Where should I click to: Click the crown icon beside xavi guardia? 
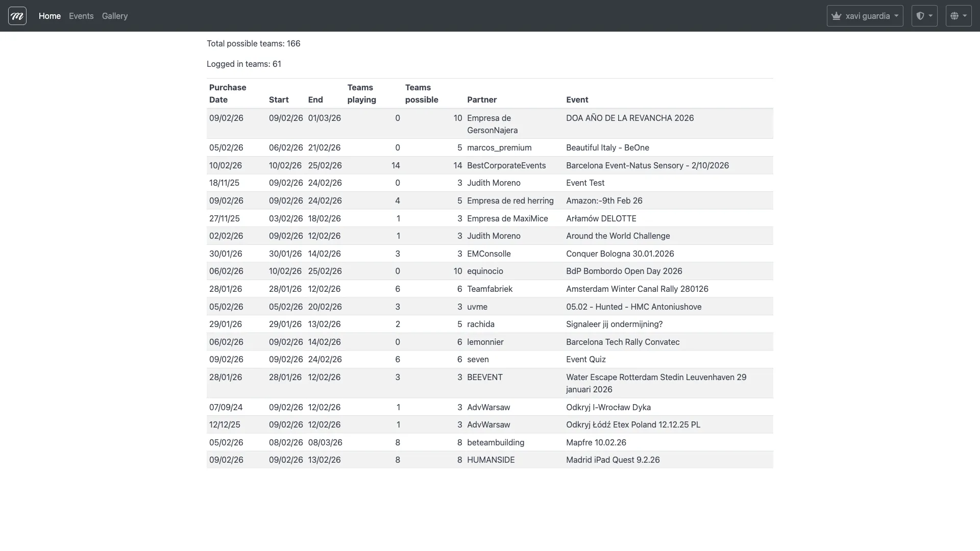pos(836,16)
